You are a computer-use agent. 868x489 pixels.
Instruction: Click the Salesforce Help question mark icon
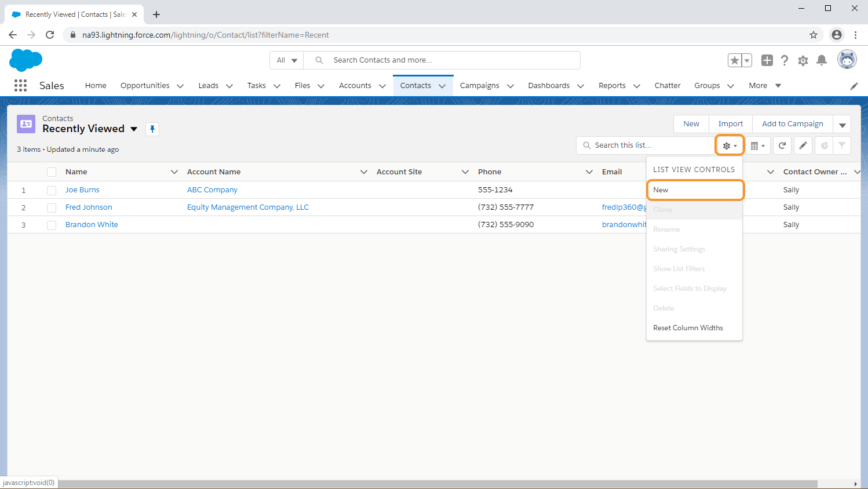(784, 60)
